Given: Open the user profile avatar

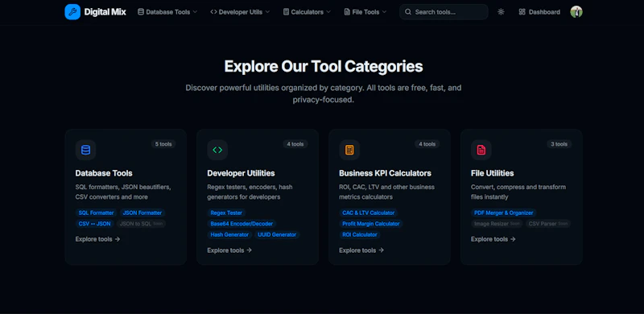Looking at the screenshot, I should [x=576, y=12].
